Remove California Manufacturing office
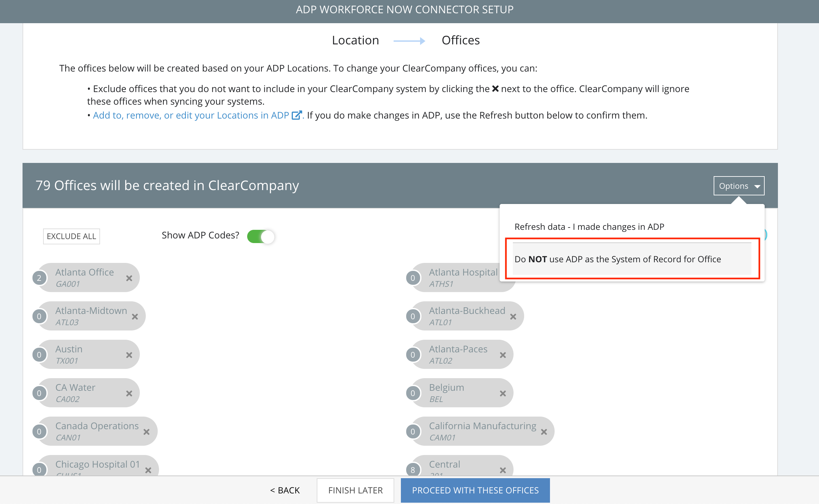Screen dimensions: 819x504 pyautogui.click(x=544, y=431)
